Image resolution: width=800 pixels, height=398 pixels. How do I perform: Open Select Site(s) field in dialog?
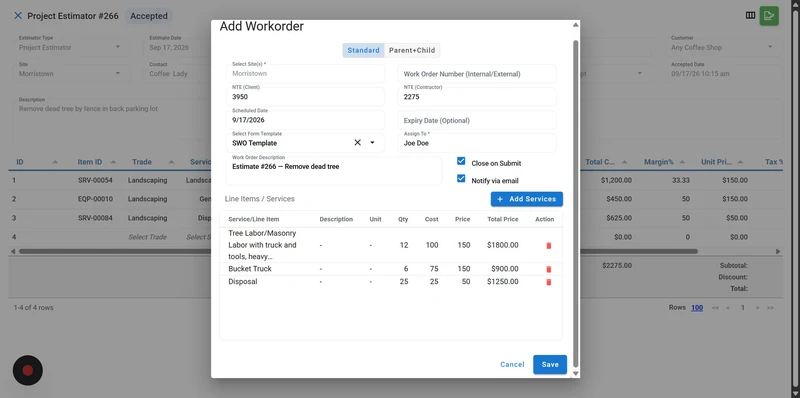306,73
